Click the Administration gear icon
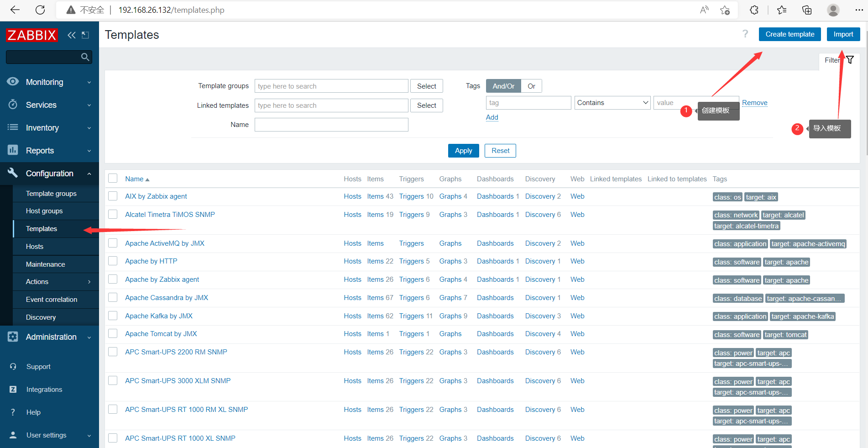Viewport: 868px width, 448px height. (13, 337)
